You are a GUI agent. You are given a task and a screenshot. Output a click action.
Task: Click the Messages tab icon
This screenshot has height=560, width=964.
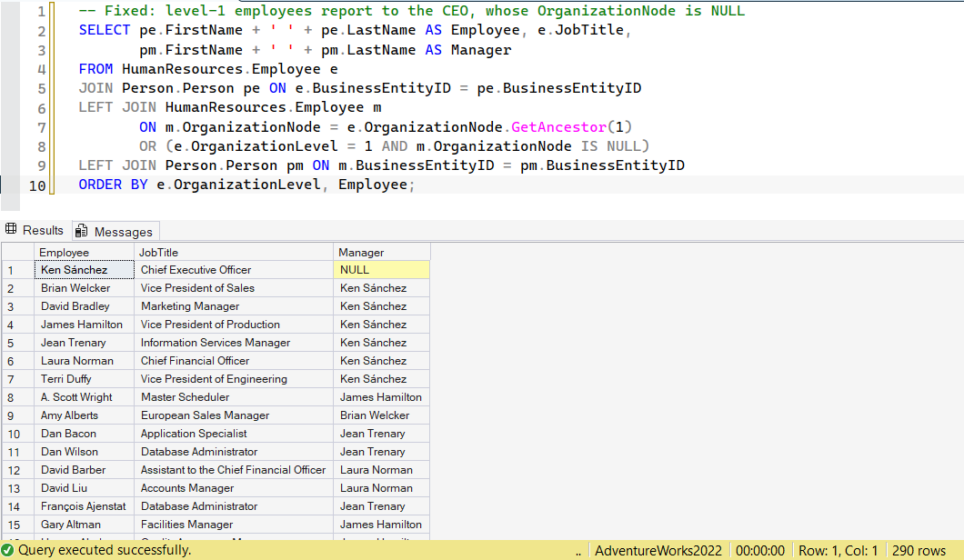tap(81, 231)
